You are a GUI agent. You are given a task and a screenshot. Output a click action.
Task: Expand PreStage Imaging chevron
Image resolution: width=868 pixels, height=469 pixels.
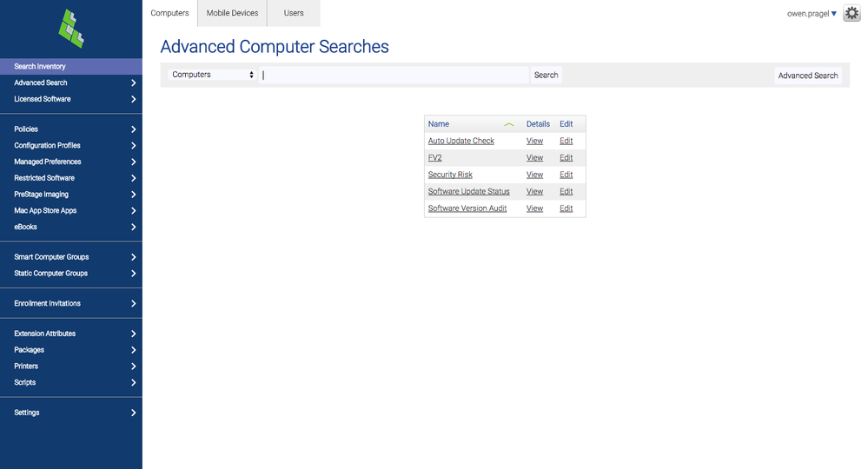point(134,195)
